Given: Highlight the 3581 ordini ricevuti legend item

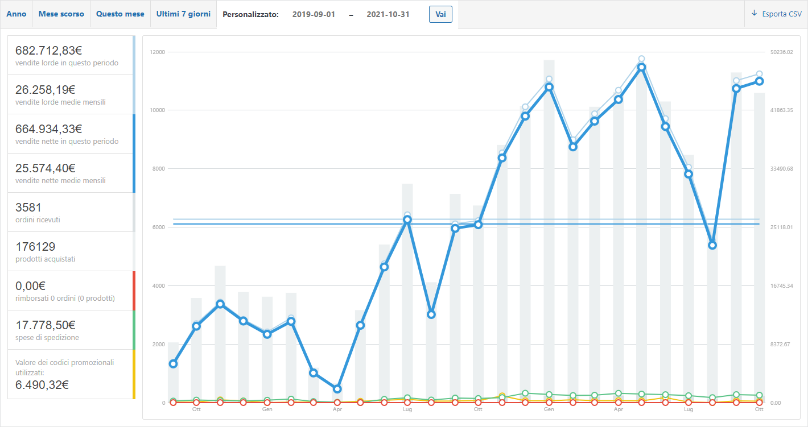Looking at the screenshot, I should pos(71,212).
